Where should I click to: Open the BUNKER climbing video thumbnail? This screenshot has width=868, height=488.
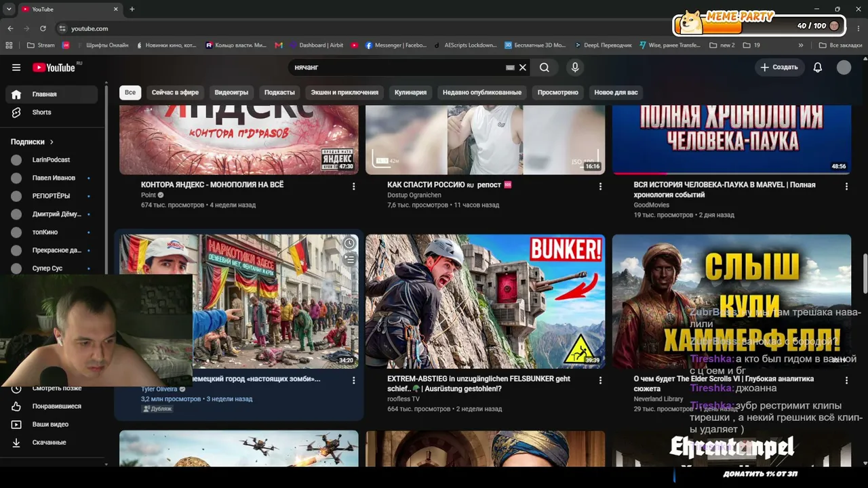point(486,302)
